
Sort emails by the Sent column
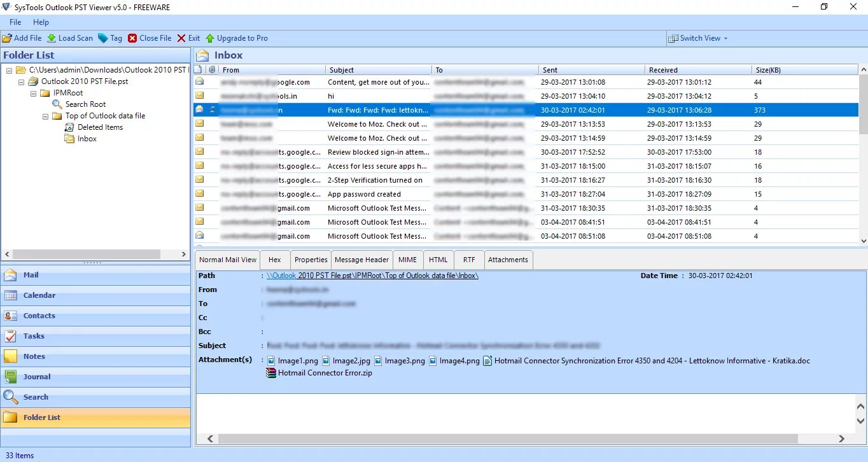(x=591, y=70)
